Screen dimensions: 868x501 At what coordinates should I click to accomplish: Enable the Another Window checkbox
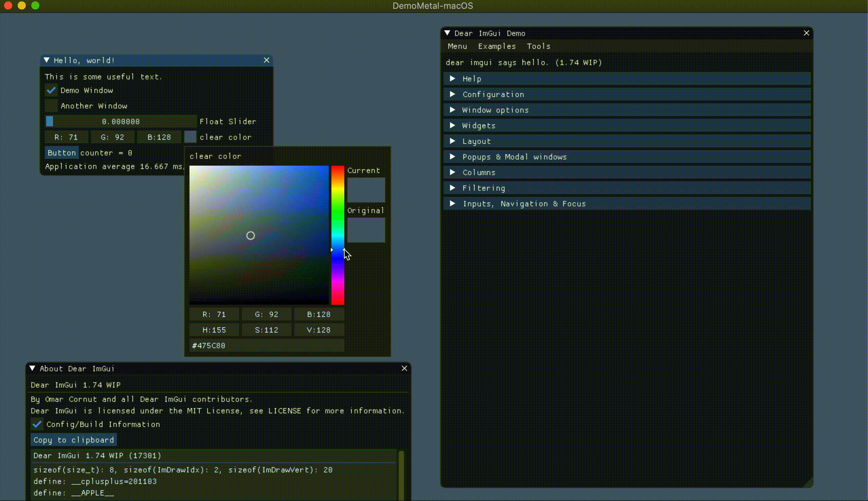tap(51, 106)
